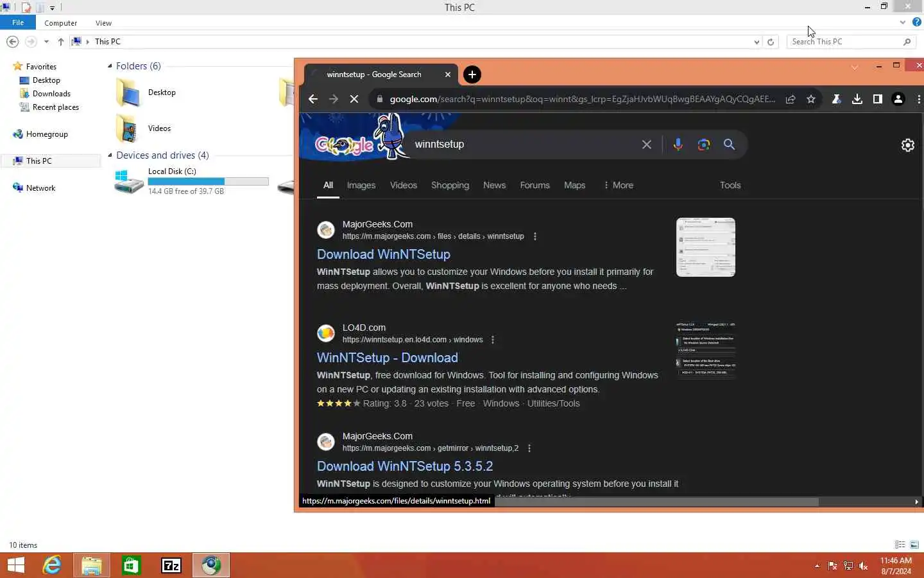
Task: Switch to the Videos search tab
Action: click(x=404, y=185)
